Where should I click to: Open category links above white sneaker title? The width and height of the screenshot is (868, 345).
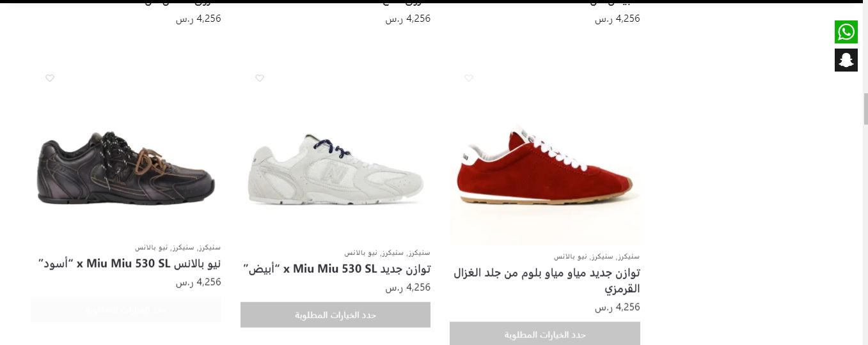tap(387, 252)
